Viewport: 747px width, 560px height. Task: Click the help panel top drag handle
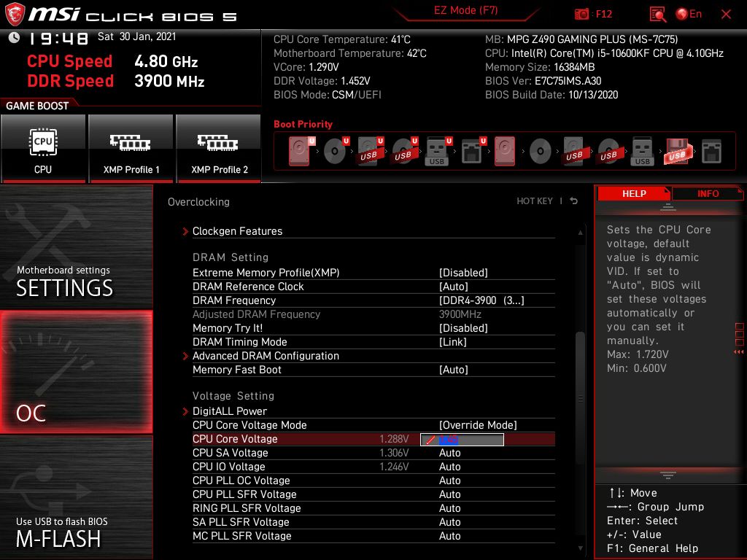668,207
